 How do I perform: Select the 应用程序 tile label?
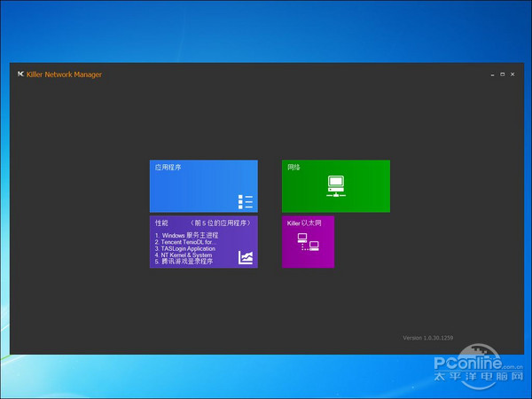tap(168, 167)
